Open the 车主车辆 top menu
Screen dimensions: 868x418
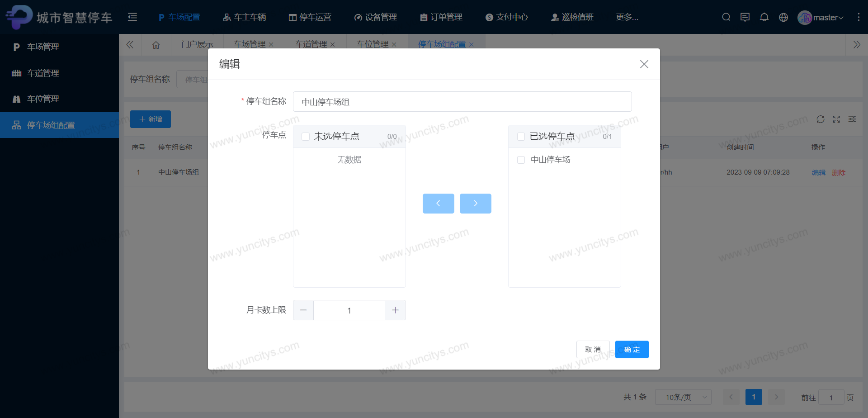pyautogui.click(x=245, y=17)
